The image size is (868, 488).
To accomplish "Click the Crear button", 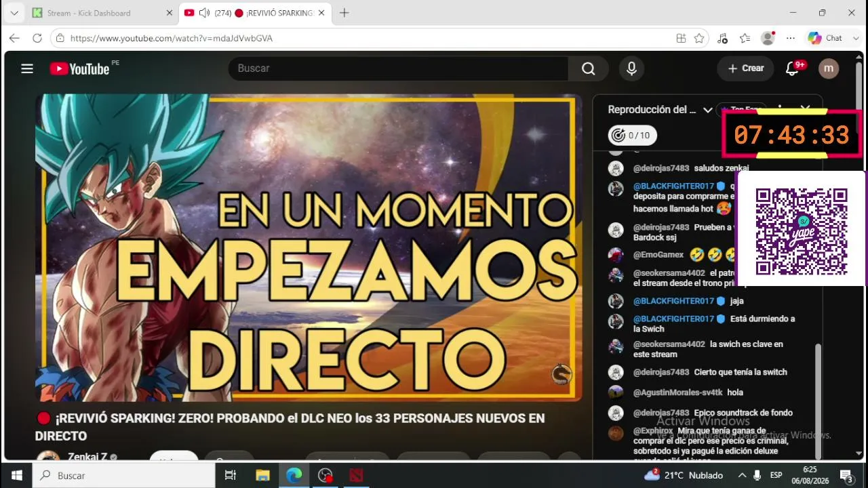I will [745, 68].
